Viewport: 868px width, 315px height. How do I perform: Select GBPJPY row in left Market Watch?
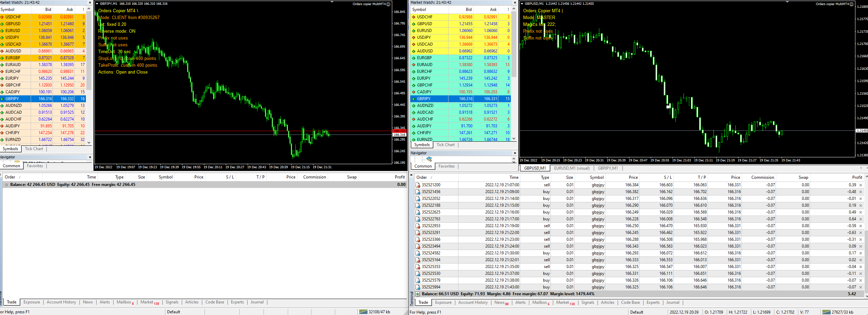tap(43, 99)
